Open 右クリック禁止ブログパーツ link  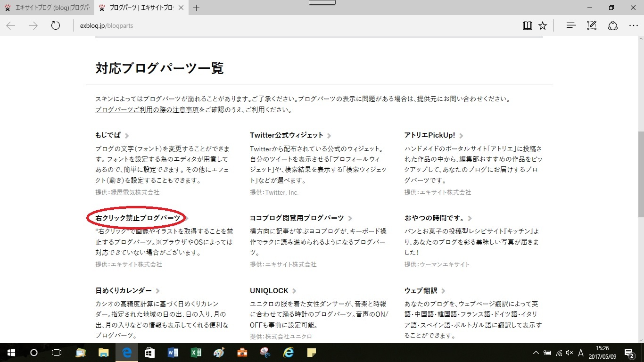point(138,218)
